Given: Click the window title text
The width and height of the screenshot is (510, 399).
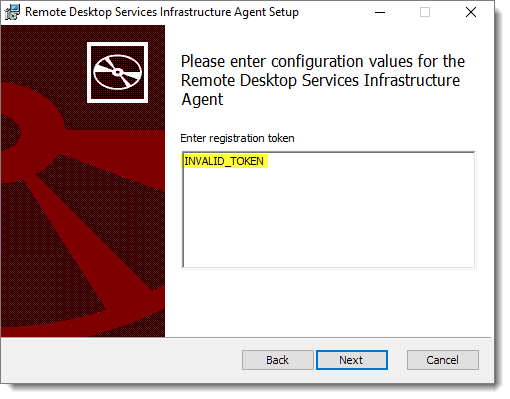Looking at the screenshot, I should click(x=162, y=12).
